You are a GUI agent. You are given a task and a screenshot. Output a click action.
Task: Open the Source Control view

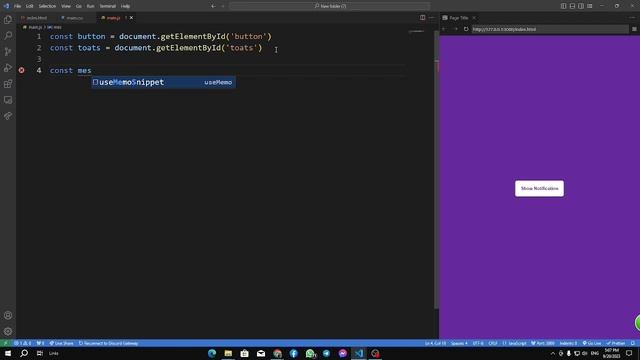point(8,52)
